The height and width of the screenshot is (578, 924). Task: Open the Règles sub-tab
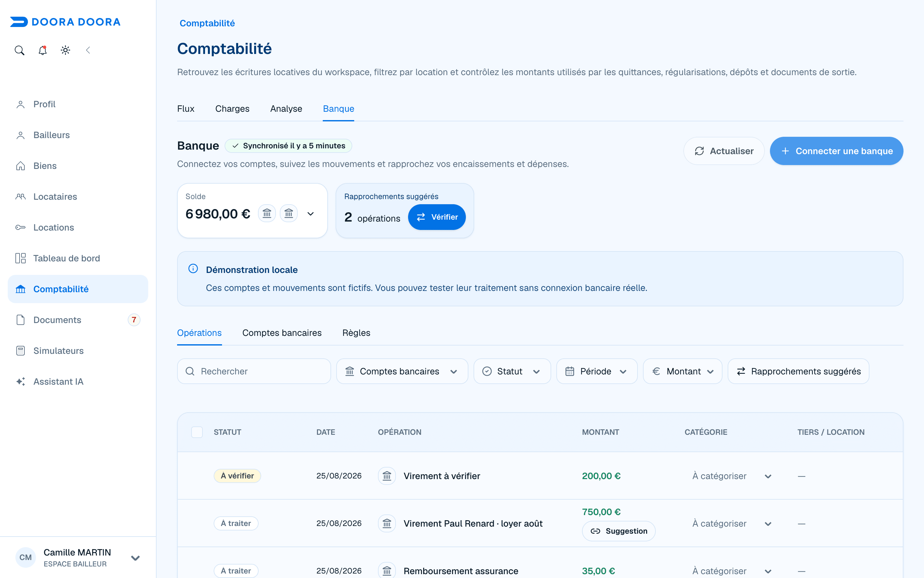click(356, 333)
